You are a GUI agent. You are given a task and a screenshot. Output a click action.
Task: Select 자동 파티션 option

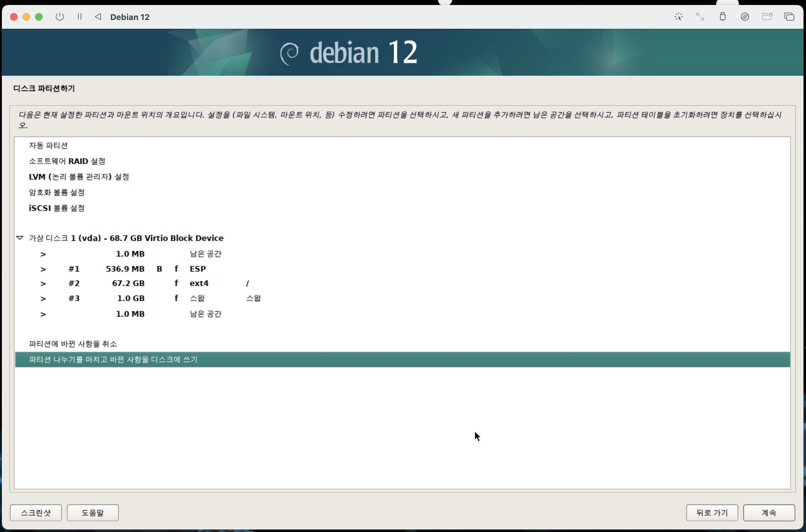pos(402,146)
